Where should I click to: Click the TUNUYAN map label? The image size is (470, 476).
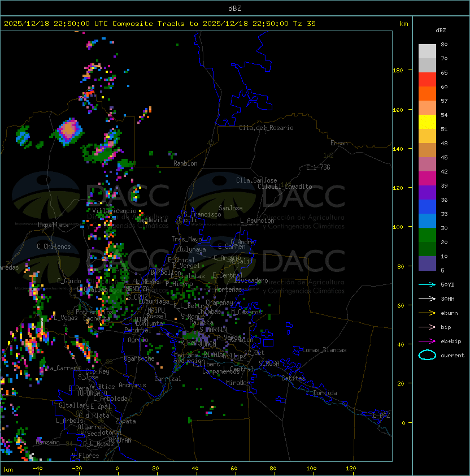point(120,440)
